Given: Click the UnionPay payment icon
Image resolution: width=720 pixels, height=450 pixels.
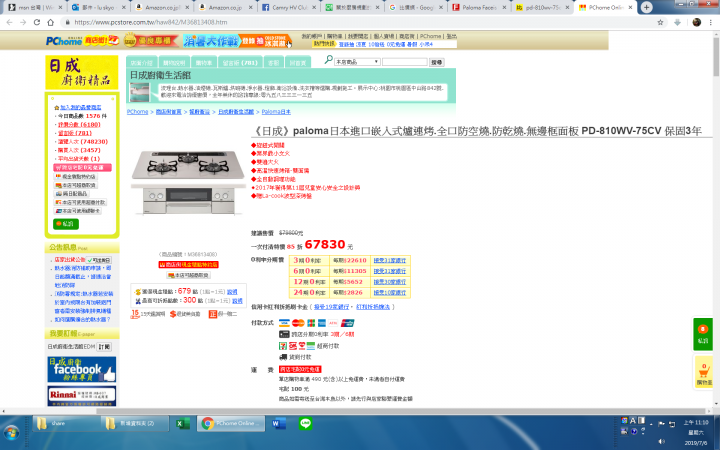Looking at the screenshot, I should pos(348,323).
